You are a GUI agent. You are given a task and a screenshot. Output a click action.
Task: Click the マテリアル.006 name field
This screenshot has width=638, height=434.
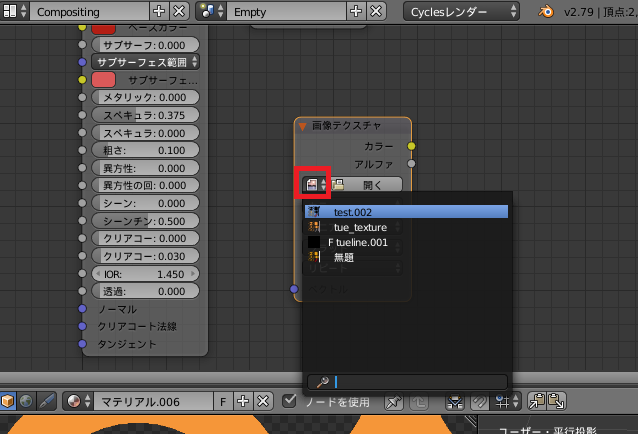[153, 402]
